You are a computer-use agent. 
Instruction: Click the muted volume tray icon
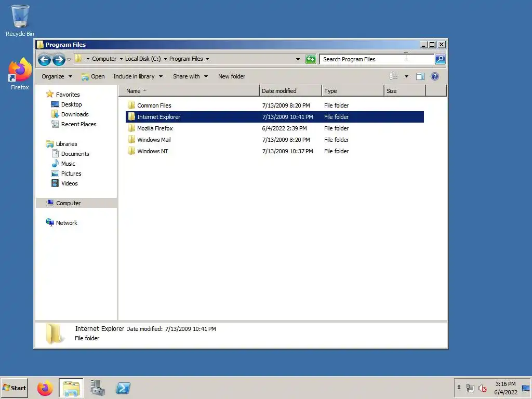tap(482, 388)
